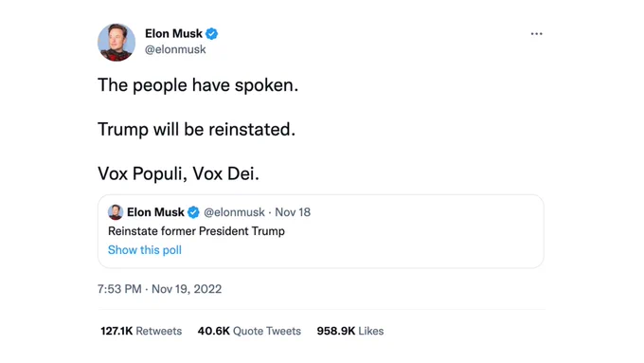Click the text Reinstate former President Trump
The image size is (644, 363).
click(x=196, y=231)
